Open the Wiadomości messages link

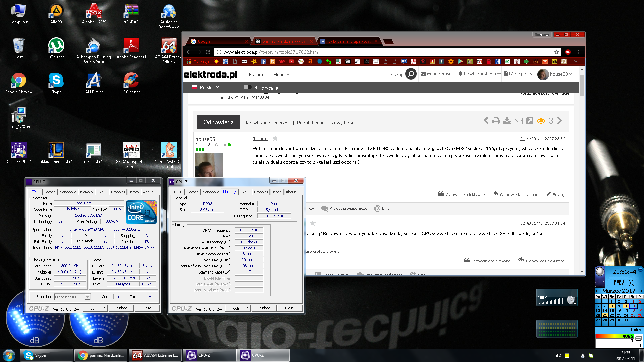point(437,74)
